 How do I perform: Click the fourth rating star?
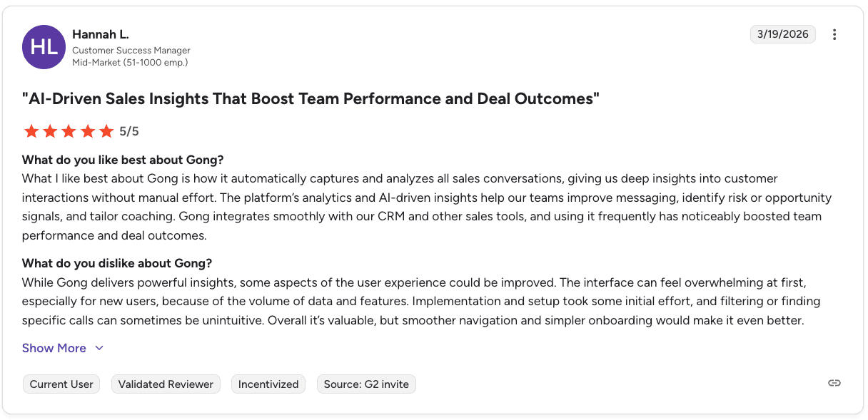tap(88, 131)
